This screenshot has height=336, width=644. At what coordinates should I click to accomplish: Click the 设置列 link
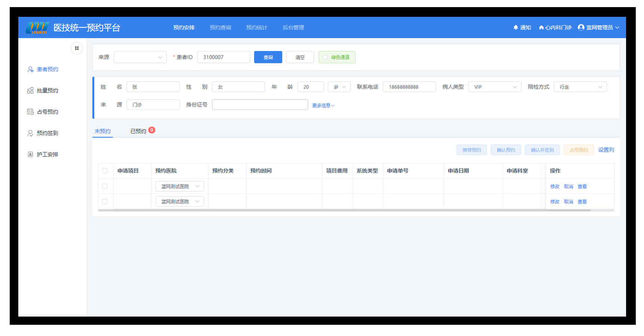pyautogui.click(x=606, y=150)
